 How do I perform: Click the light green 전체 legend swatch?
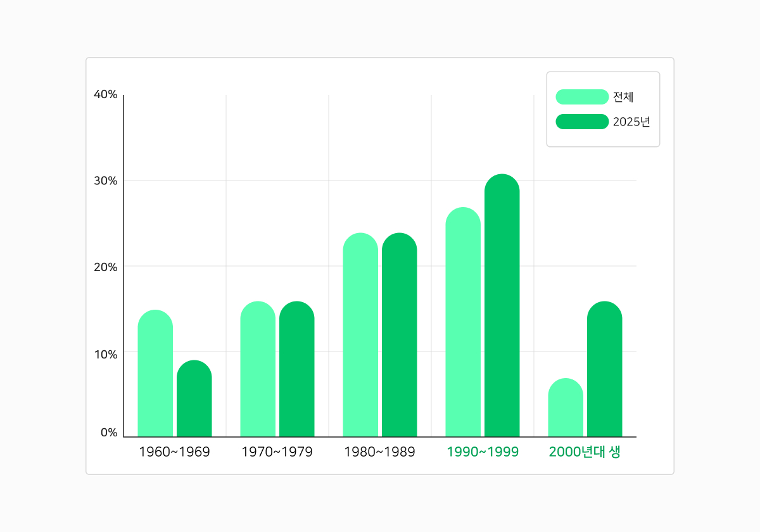pos(581,97)
